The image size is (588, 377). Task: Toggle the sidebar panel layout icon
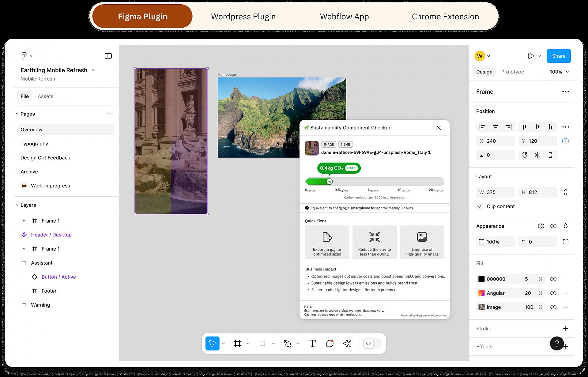coord(108,56)
